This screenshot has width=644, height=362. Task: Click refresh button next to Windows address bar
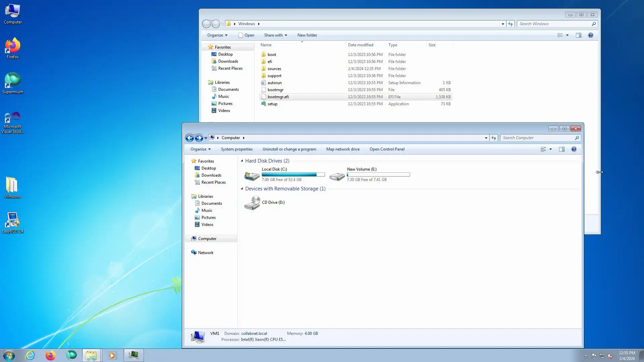[511, 24]
